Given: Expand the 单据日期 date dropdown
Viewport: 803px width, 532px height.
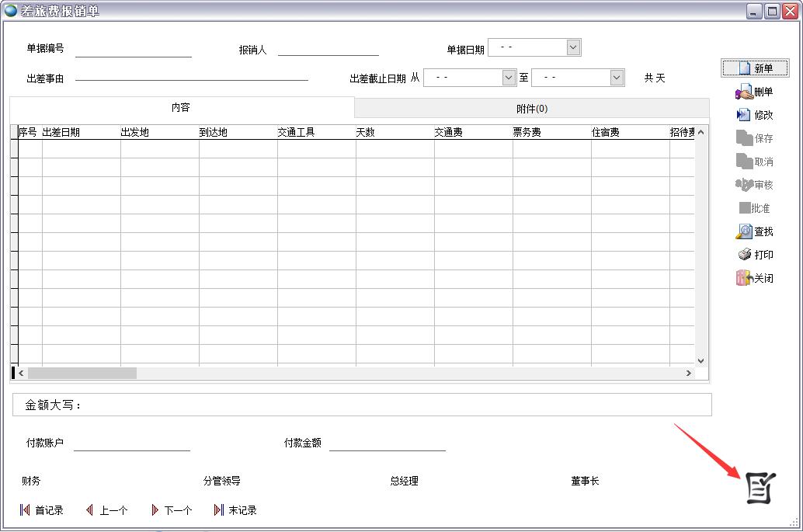Looking at the screenshot, I should tap(573, 48).
